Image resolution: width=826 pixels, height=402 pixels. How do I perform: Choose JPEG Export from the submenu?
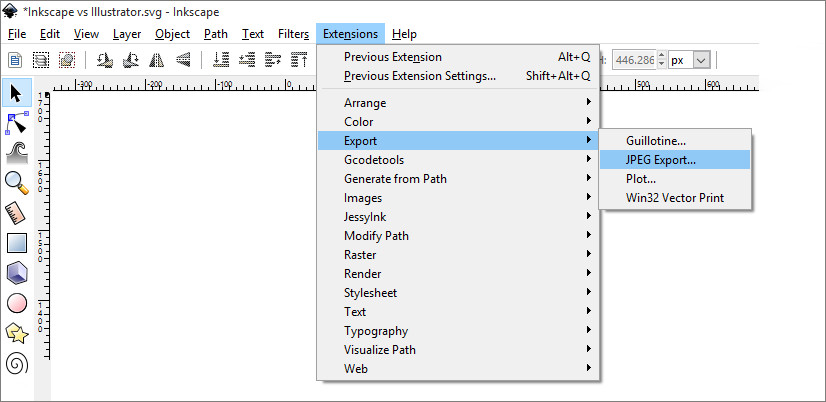tap(661, 160)
